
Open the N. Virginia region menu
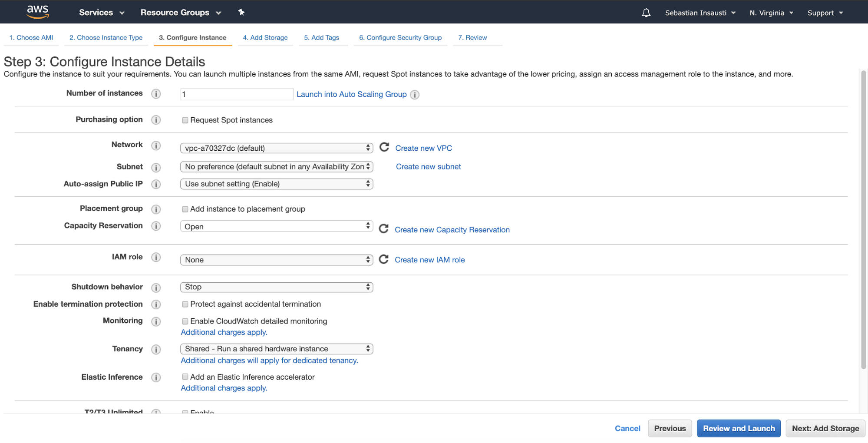(x=771, y=13)
